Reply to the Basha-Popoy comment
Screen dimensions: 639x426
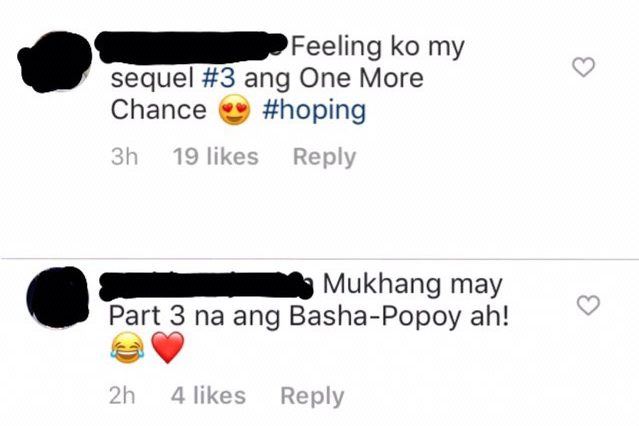pos(312,396)
